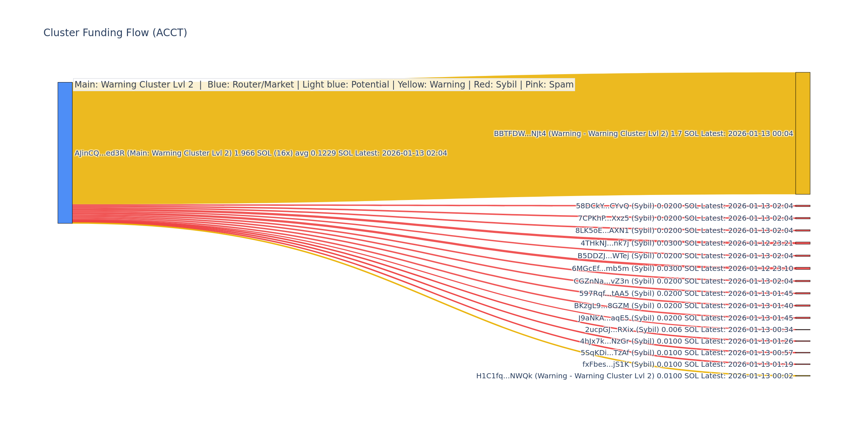Click the large yellow BBTFDW...NJt4 node
The height and width of the screenshot is (434, 868).
coord(803,133)
